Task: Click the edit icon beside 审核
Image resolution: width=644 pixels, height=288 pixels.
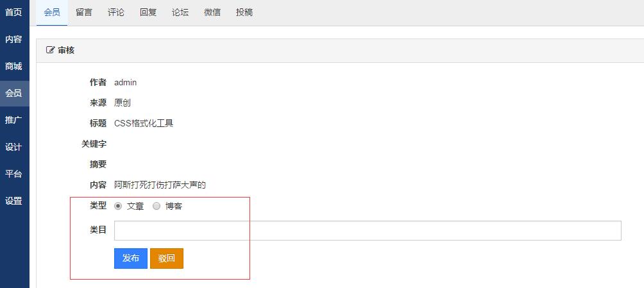Action: (51, 50)
